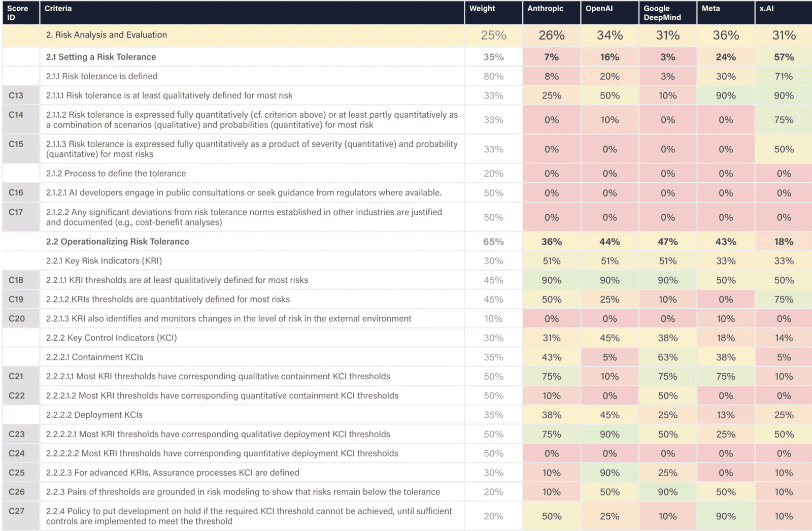
Task: Click the 25% weight cell for Risk Analysis
Action: (x=493, y=36)
